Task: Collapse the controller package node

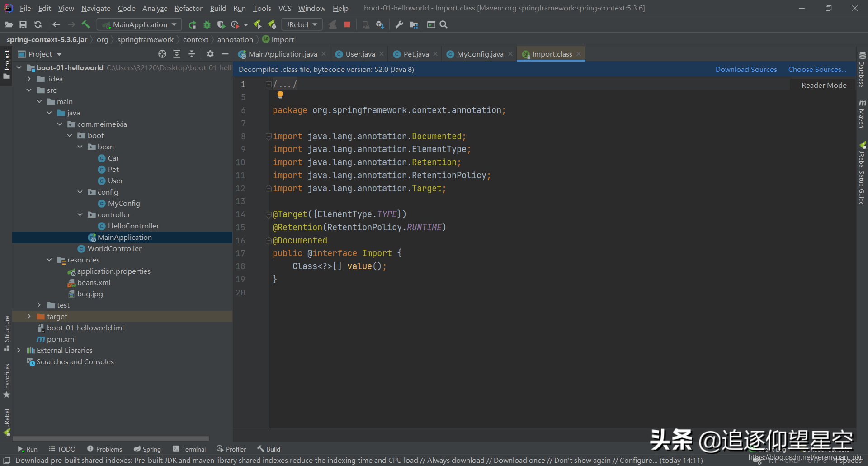Action: 80,214
